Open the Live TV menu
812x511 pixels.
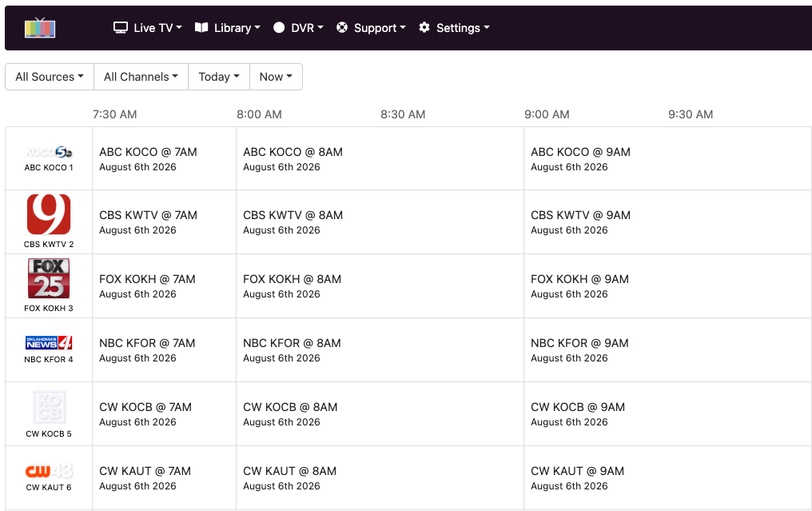[148, 28]
